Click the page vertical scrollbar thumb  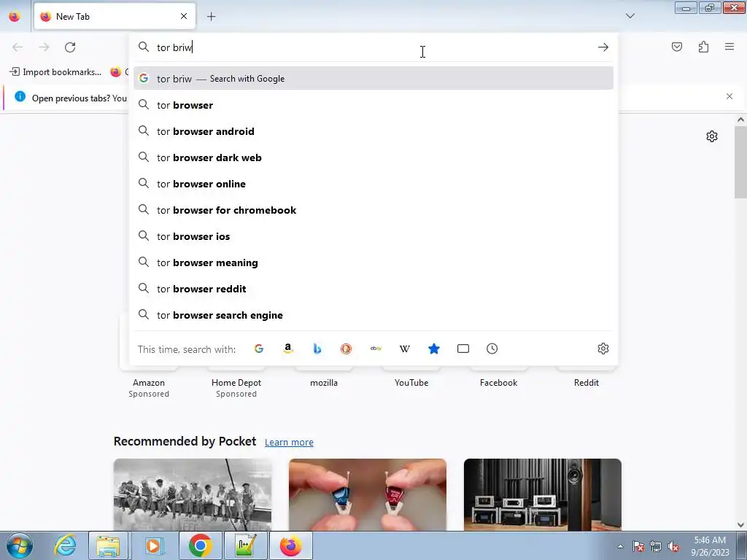tap(740, 162)
